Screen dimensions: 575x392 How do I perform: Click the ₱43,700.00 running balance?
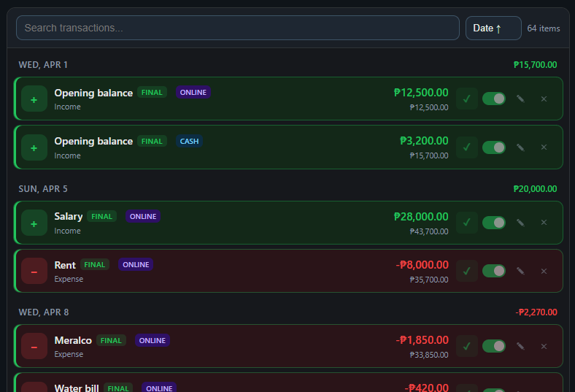(429, 231)
